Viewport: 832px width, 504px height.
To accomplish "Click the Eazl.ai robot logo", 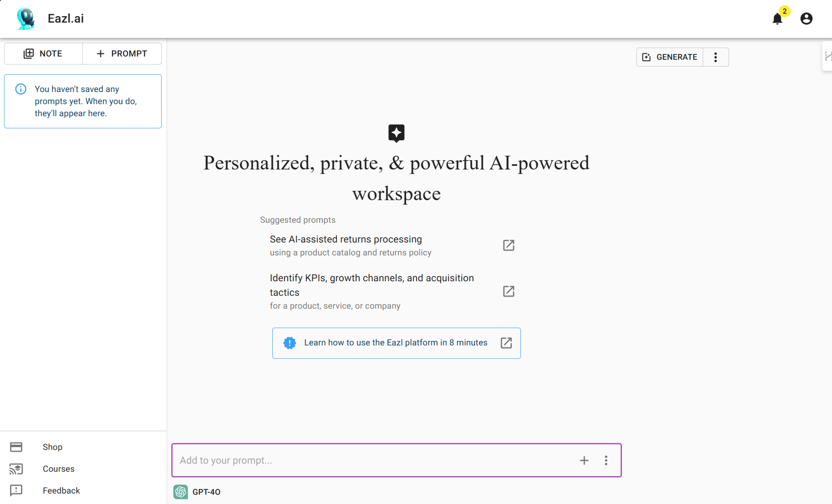I will coord(26,19).
